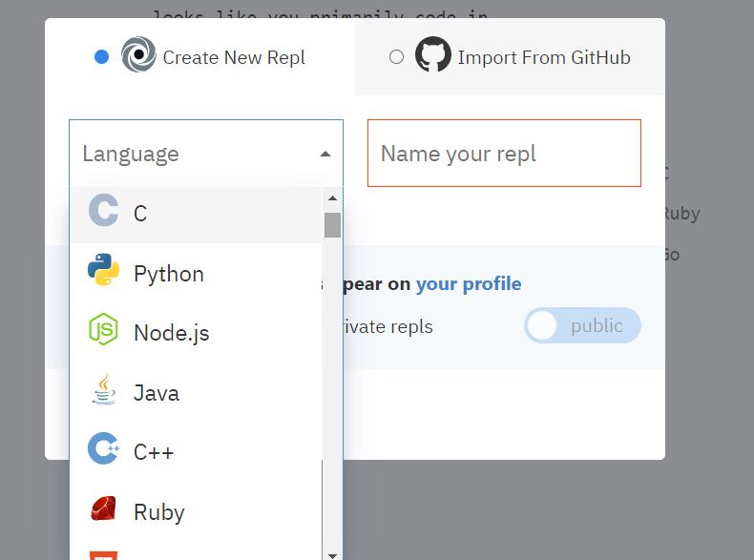The height and width of the screenshot is (560, 754).
Task: Click the Java coffee cup icon
Action: point(104,389)
